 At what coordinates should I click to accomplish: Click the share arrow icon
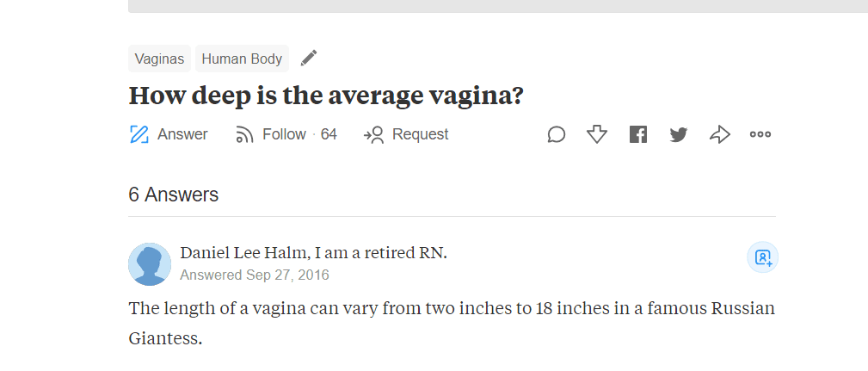click(x=720, y=134)
